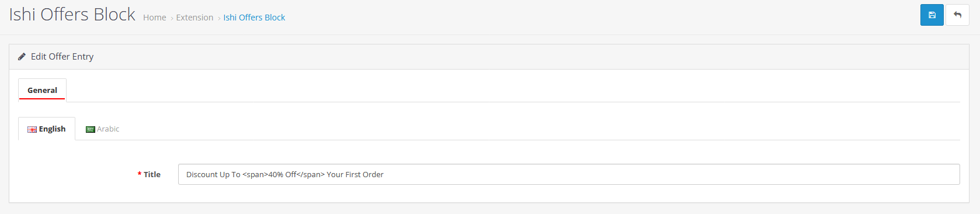This screenshot has height=214, width=980.
Task: Click the English flag icon
Action: tap(32, 129)
